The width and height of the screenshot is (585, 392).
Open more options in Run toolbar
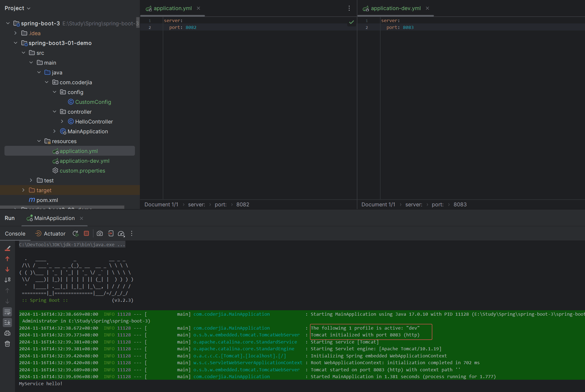point(132,234)
